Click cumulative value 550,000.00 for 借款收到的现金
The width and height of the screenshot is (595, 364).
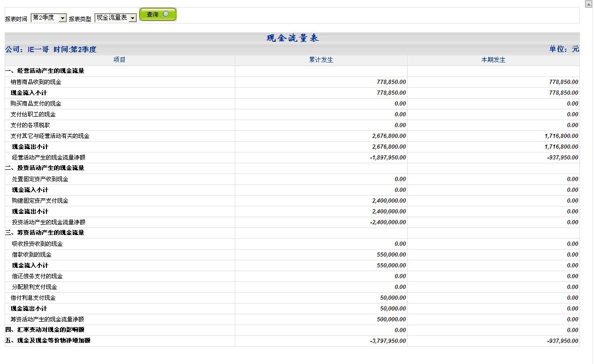[391, 255]
